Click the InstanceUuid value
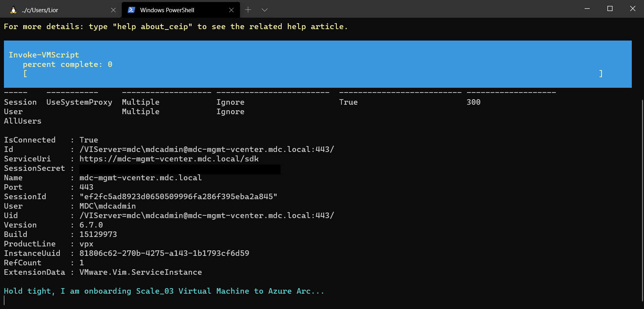 (x=164, y=253)
